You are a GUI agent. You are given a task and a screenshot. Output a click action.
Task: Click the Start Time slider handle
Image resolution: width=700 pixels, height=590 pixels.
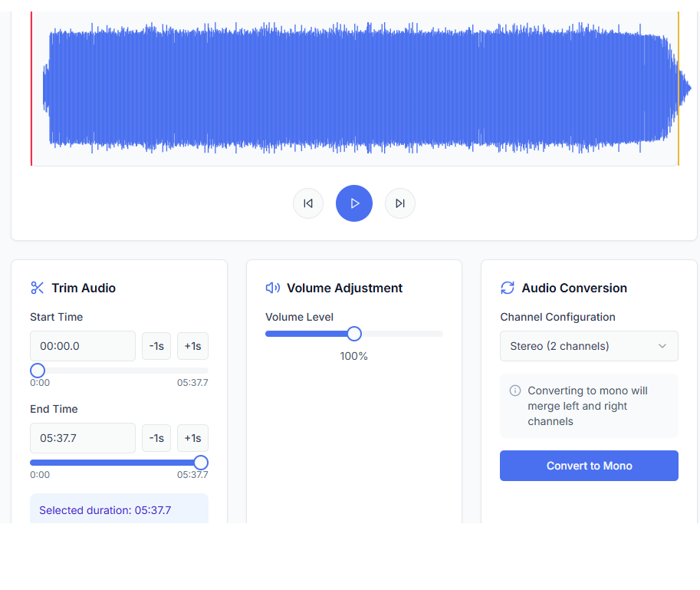(38, 371)
